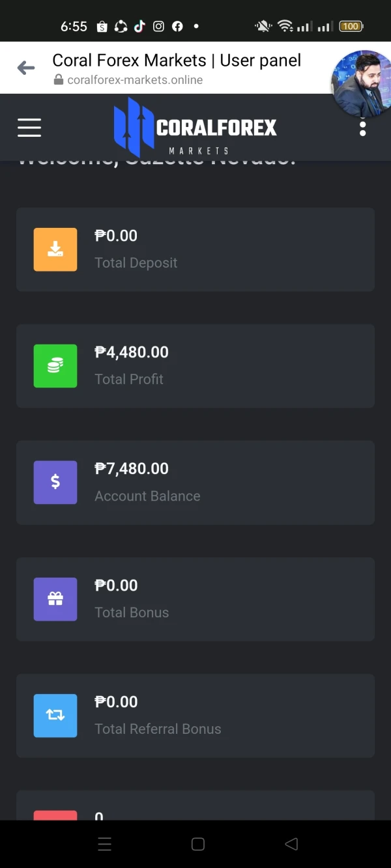This screenshot has height=868, width=391.
Task: Tap the blue Total Referral Bonus icon
Action: (55, 716)
